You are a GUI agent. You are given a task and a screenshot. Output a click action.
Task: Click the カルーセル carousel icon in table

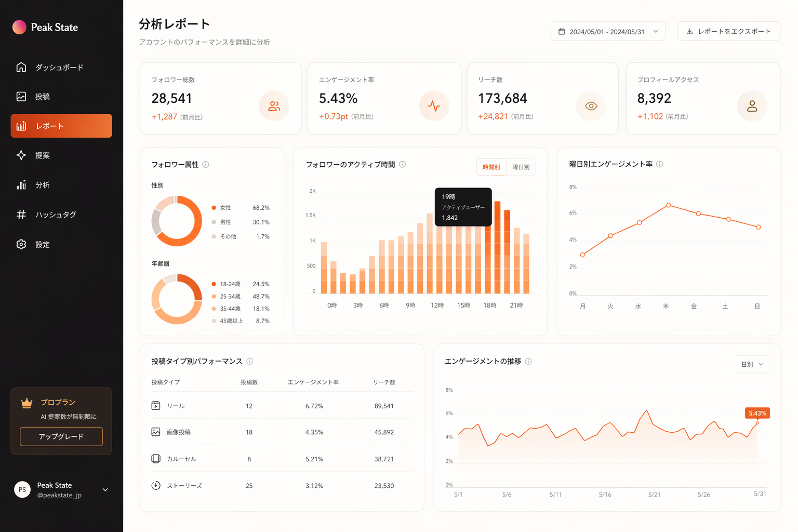coord(156,459)
